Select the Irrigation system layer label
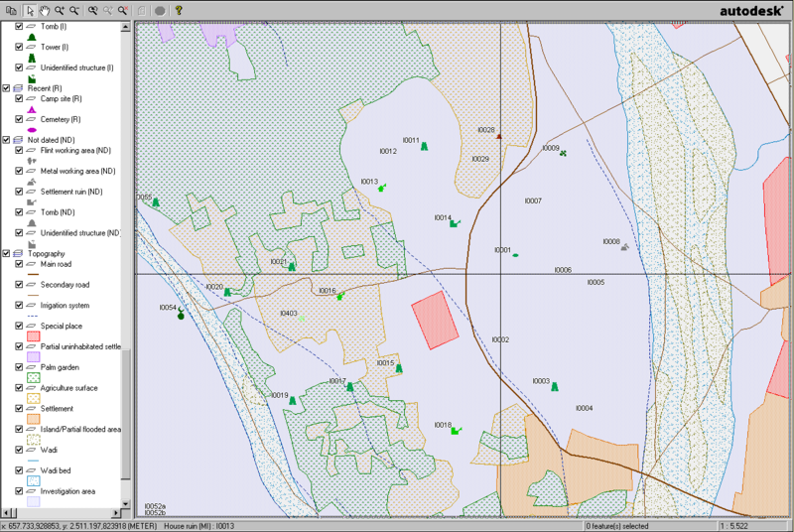This screenshot has width=794, height=532. click(65, 305)
